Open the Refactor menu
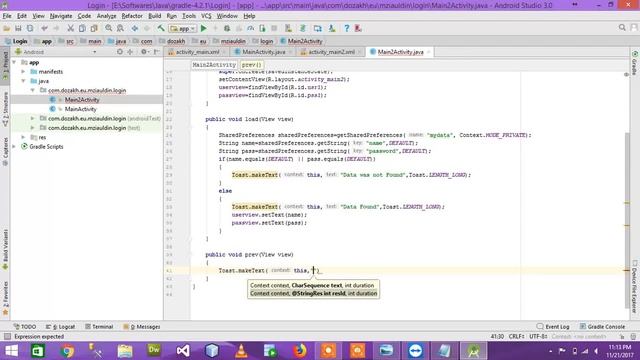Image resolution: width=640 pixels, height=360 pixels. (x=132, y=16)
